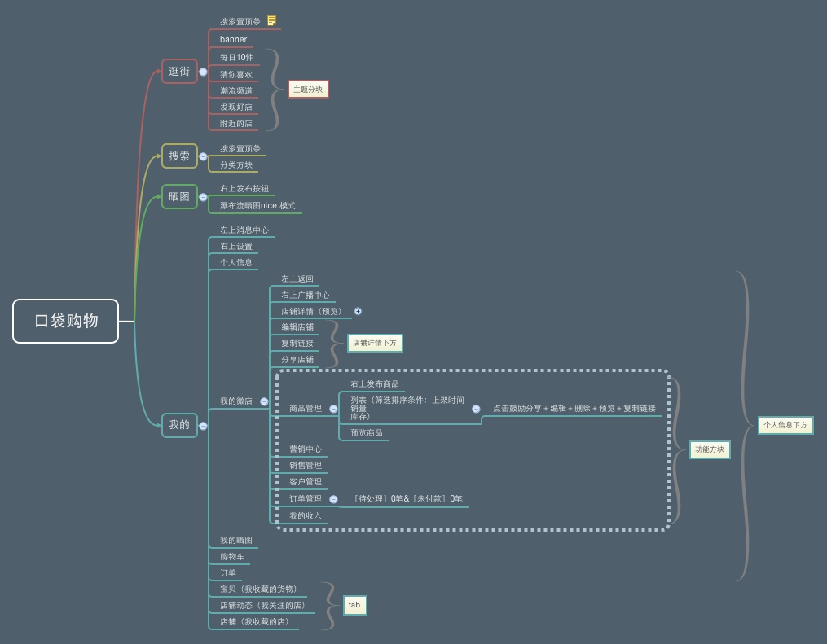Viewport: 827px width, 644px height.
Task: Select the 个人信息下方 summary label
Action: [785, 425]
